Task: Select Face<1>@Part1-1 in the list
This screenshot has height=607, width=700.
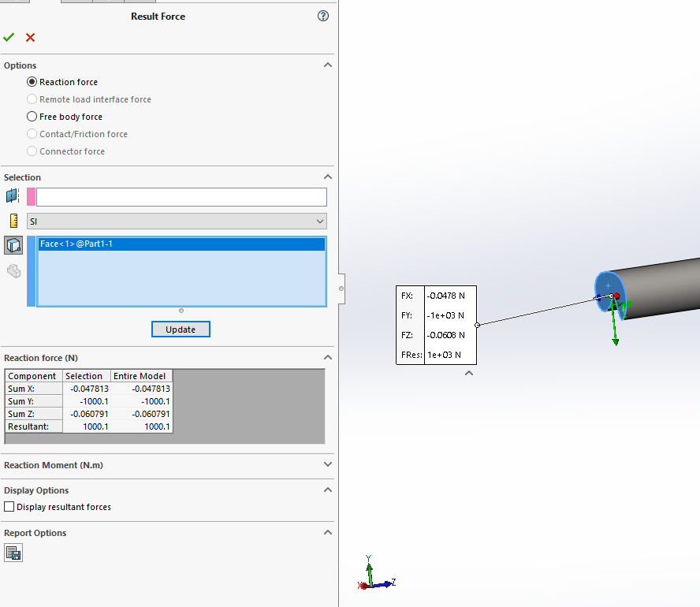Action: (77, 244)
